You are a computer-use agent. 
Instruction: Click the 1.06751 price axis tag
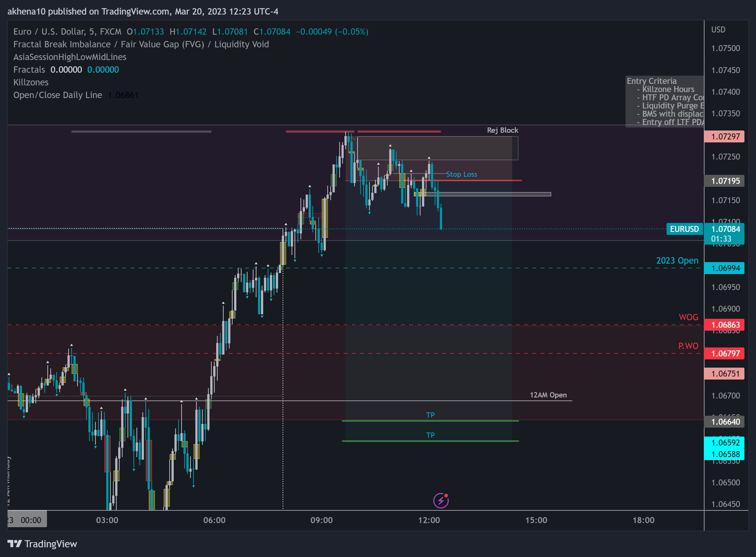click(724, 374)
